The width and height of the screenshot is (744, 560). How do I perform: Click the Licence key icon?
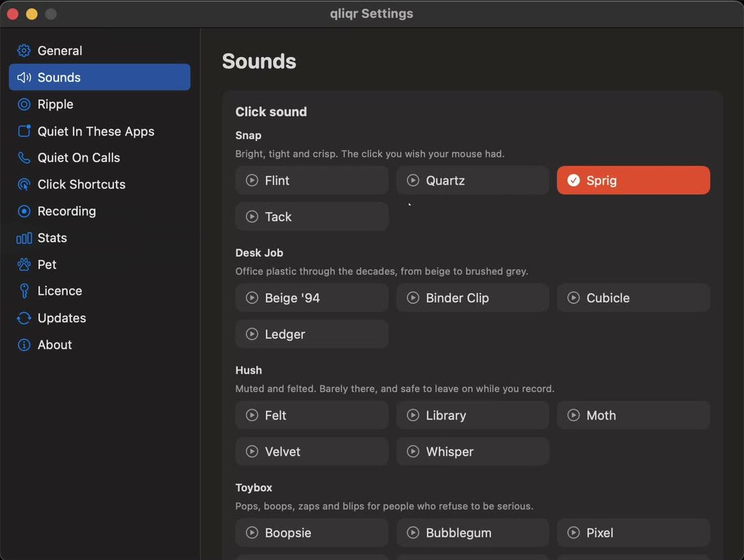point(24,291)
